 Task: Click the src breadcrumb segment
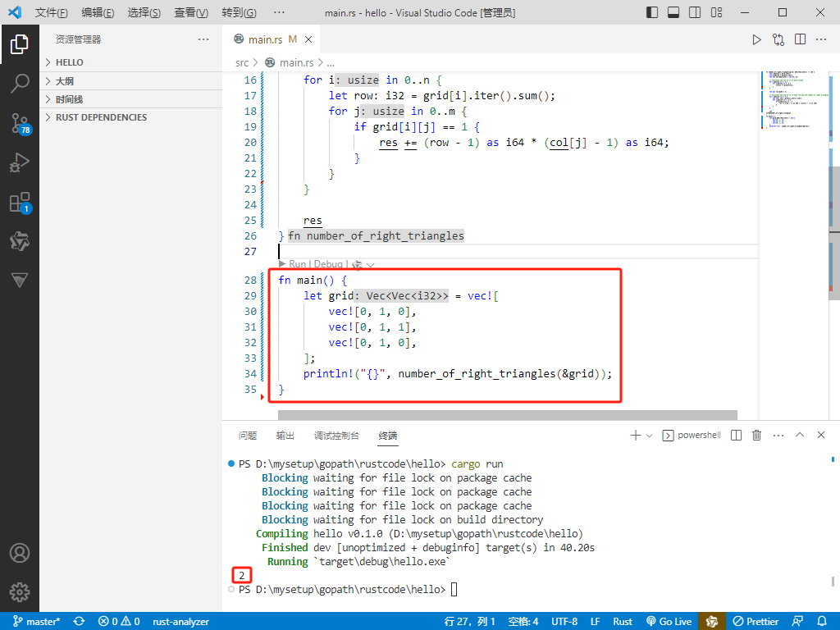pos(242,62)
